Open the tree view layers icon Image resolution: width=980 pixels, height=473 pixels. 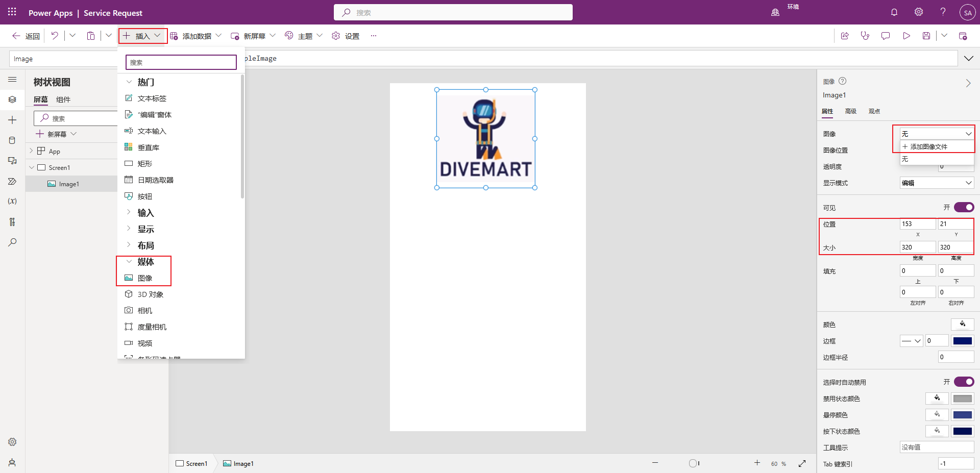pos(12,99)
